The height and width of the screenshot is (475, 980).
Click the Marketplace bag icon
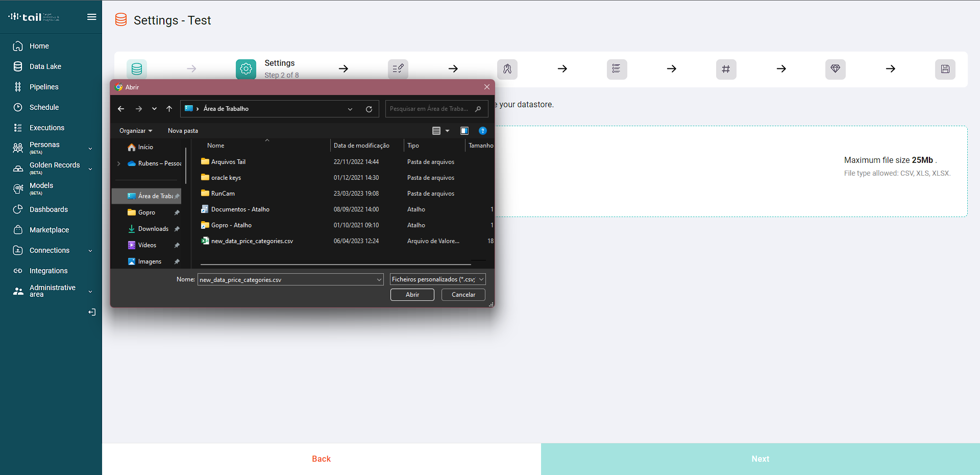pos(18,230)
